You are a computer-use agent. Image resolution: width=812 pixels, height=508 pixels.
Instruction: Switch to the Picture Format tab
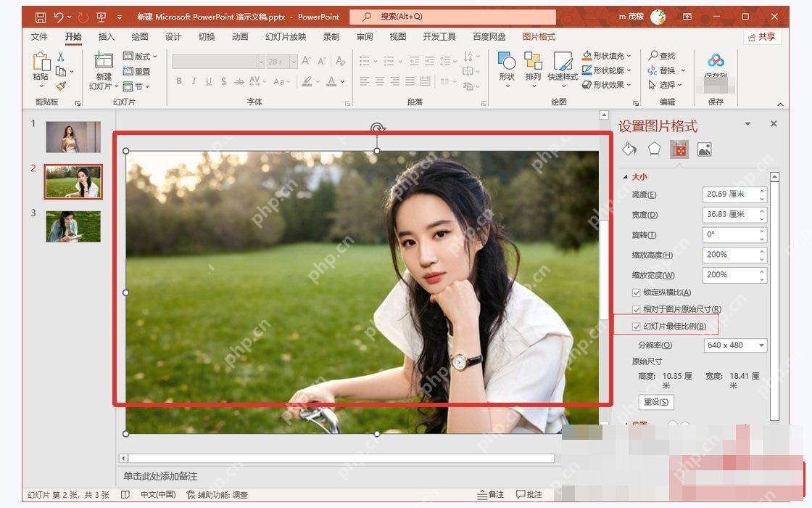(x=539, y=37)
